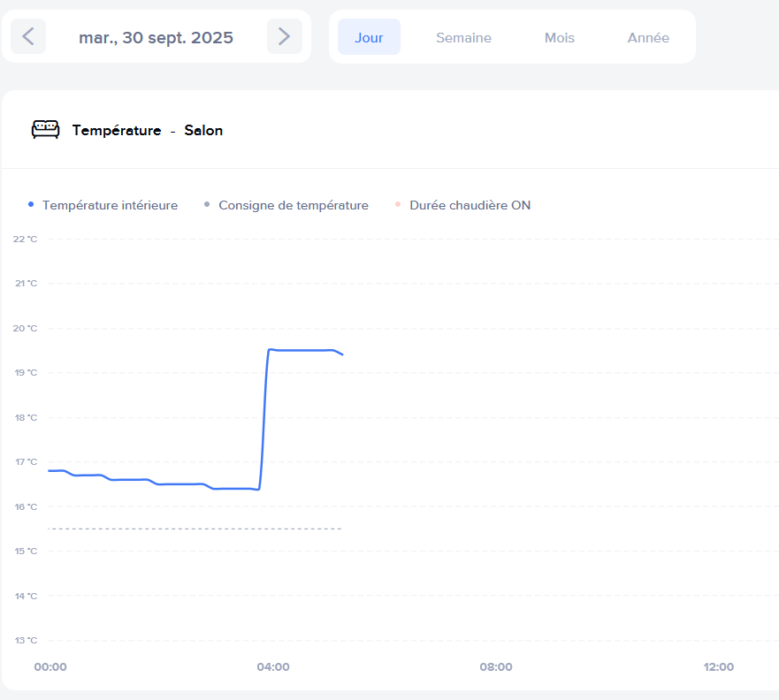779x700 pixels.
Task: Click the 08:00 time axis label
Action: click(x=496, y=666)
